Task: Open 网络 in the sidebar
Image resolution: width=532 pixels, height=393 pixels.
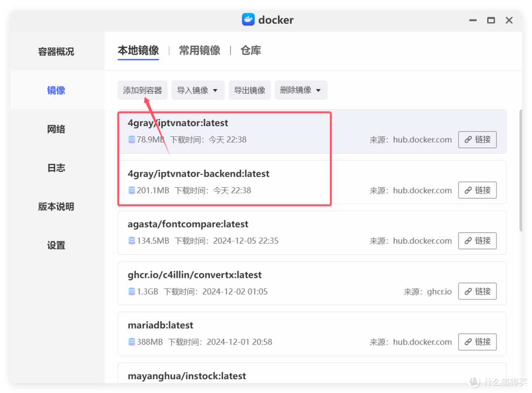Action: [56, 129]
